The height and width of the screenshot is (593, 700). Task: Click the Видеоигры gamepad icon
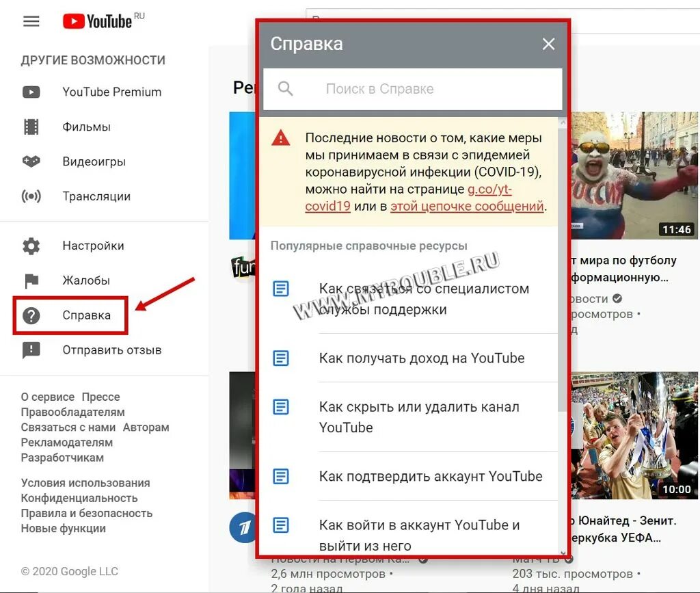coord(31,161)
